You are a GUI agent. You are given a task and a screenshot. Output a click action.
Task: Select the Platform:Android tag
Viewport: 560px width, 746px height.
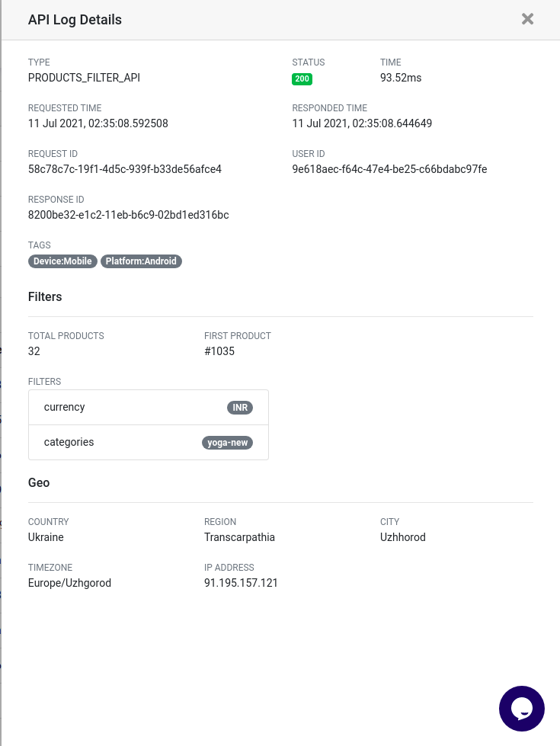point(141,261)
